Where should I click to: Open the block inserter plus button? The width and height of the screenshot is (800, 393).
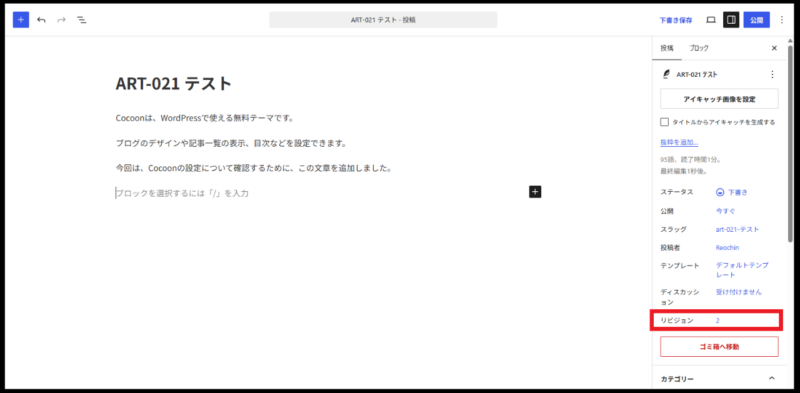tap(21, 20)
